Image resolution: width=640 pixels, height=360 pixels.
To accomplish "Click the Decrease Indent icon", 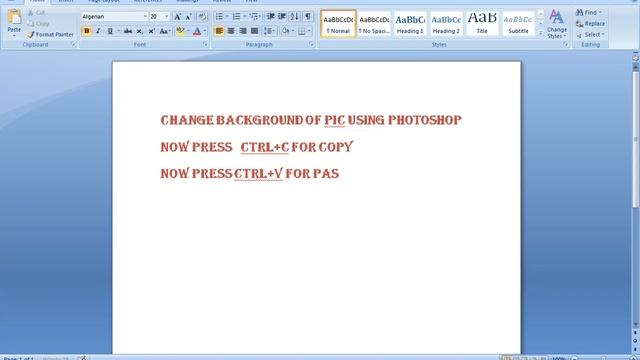I will pyautogui.click(x=270, y=16).
